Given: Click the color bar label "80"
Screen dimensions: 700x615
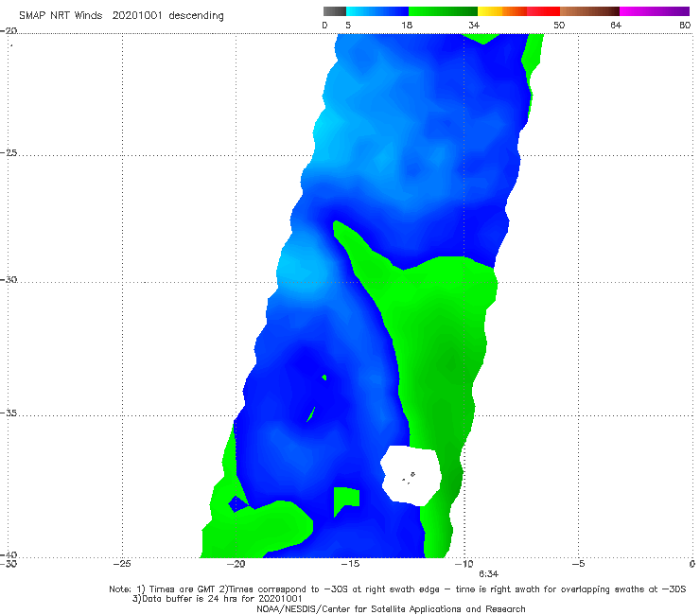Looking at the screenshot, I should [685, 26].
